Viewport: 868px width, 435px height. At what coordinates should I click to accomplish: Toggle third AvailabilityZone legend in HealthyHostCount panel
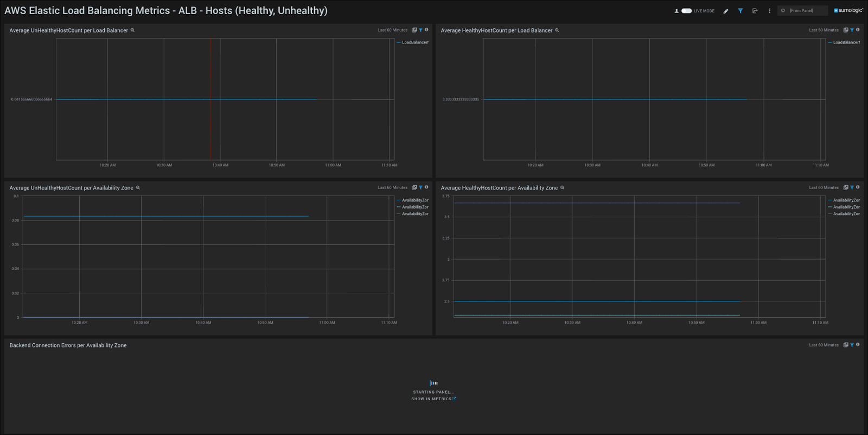(846, 214)
